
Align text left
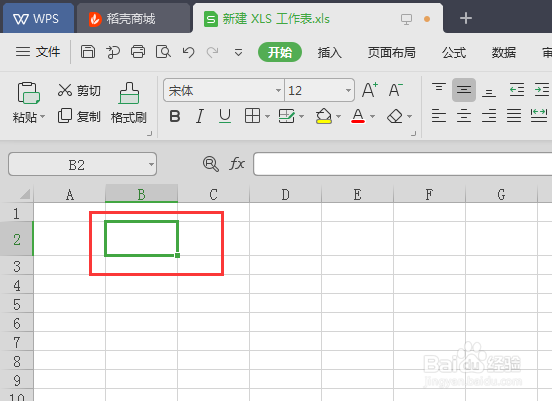(439, 116)
